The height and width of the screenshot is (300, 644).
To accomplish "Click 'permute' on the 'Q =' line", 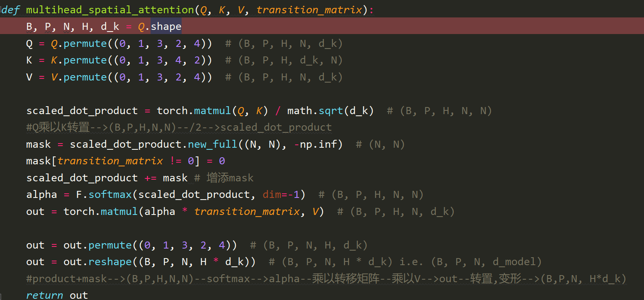I will point(85,44).
